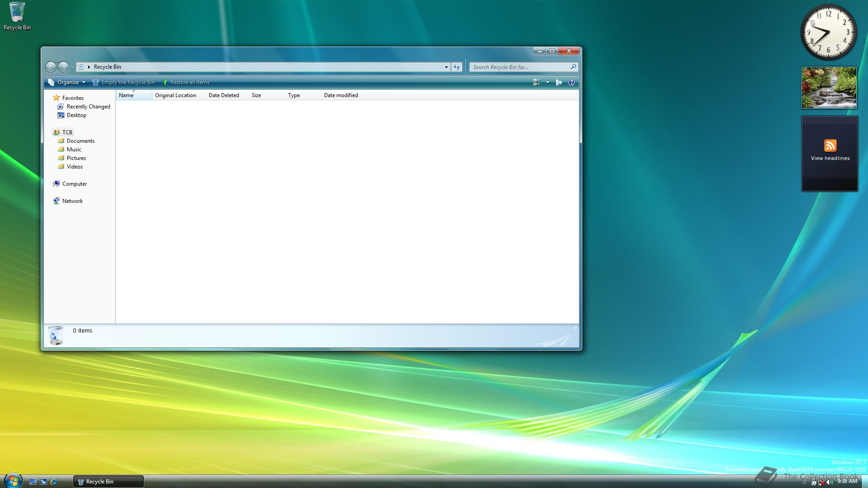Refresh the Recycle Bin view
The width and height of the screenshot is (868, 488).
(x=457, y=67)
